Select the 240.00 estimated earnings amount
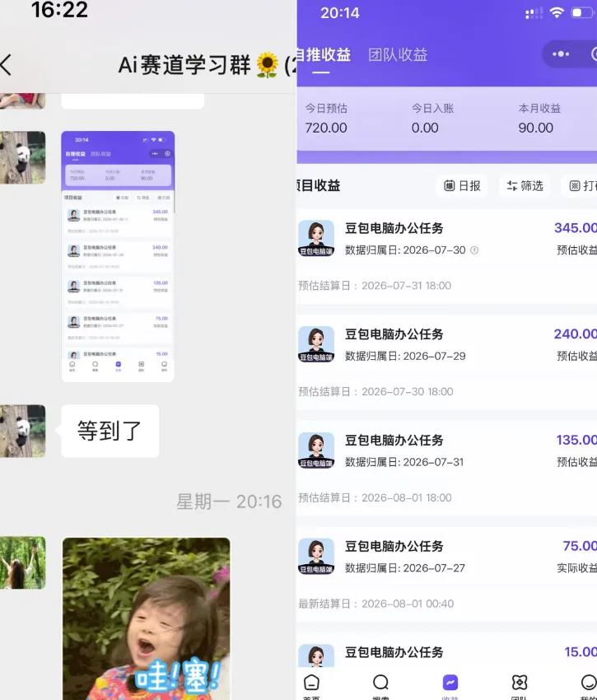597x700 pixels. [x=575, y=334]
